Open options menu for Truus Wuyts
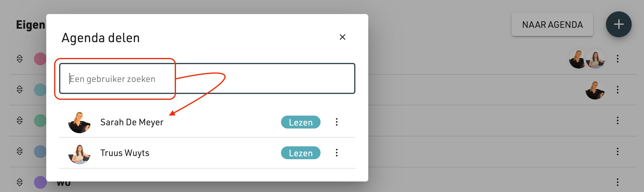 point(337,153)
